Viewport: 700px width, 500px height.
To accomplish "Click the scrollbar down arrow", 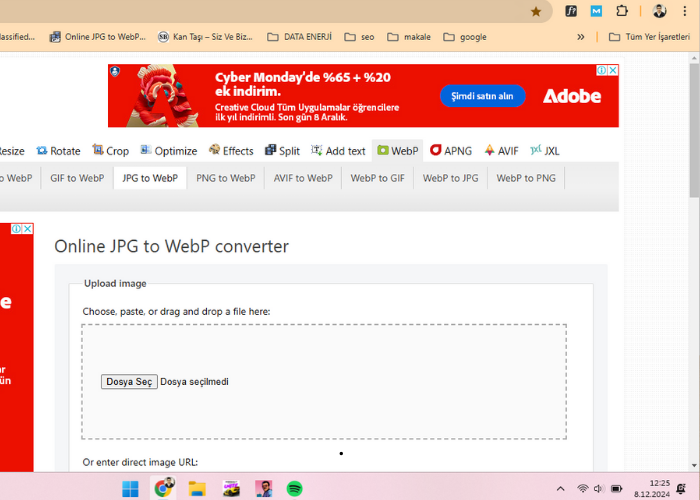I will point(694,466).
